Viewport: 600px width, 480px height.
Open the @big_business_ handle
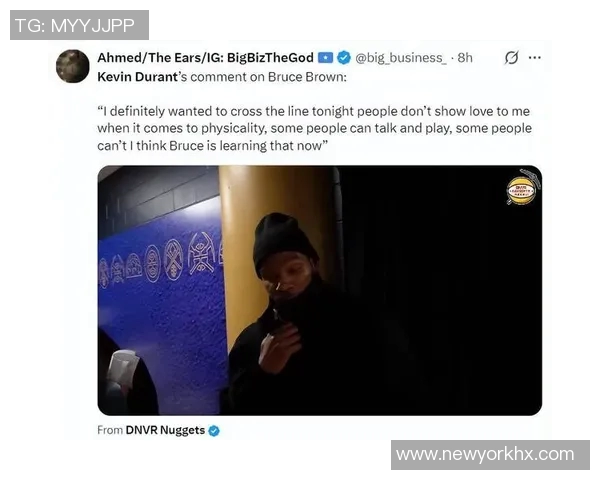click(401, 58)
